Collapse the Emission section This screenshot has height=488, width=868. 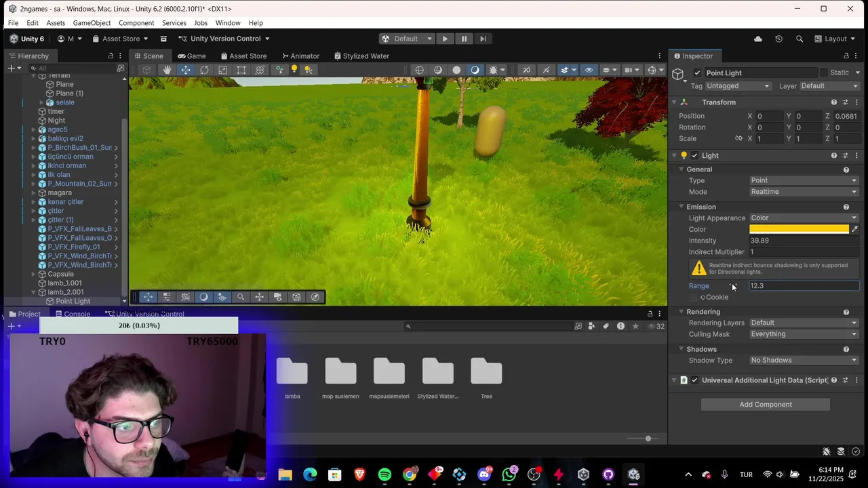(x=681, y=207)
